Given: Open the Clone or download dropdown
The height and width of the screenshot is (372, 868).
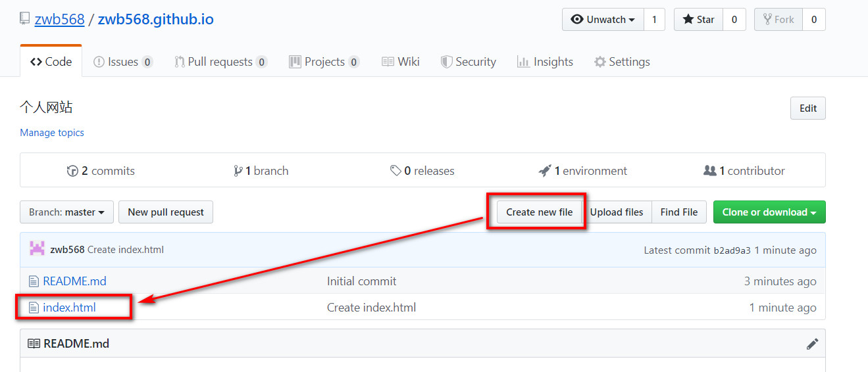Looking at the screenshot, I should [x=769, y=212].
